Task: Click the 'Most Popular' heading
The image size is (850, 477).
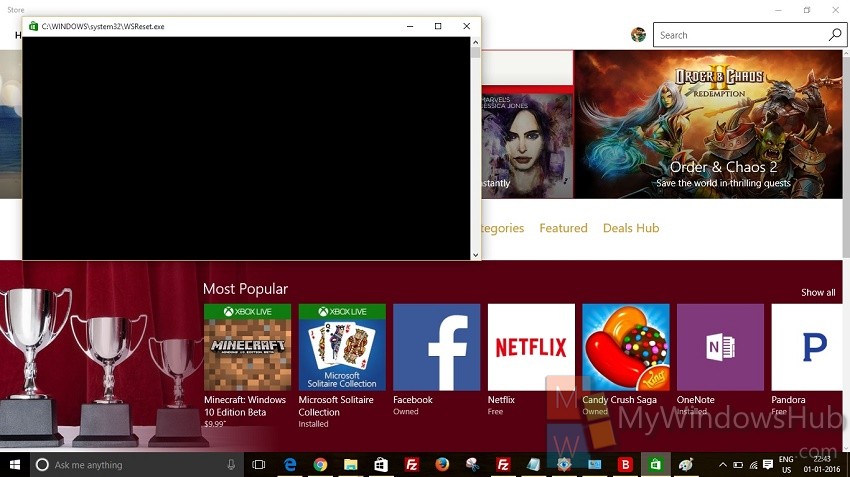Action: click(245, 289)
